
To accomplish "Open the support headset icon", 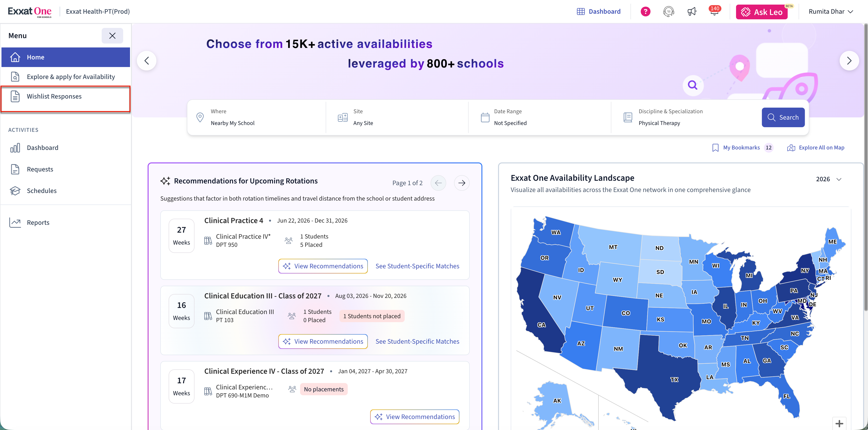I will click(669, 11).
